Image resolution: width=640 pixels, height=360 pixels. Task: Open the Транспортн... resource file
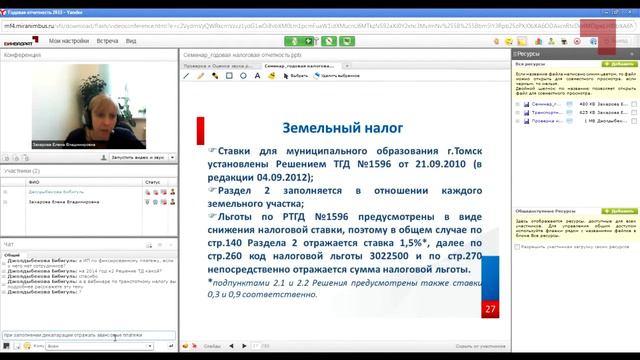click(x=546, y=113)
